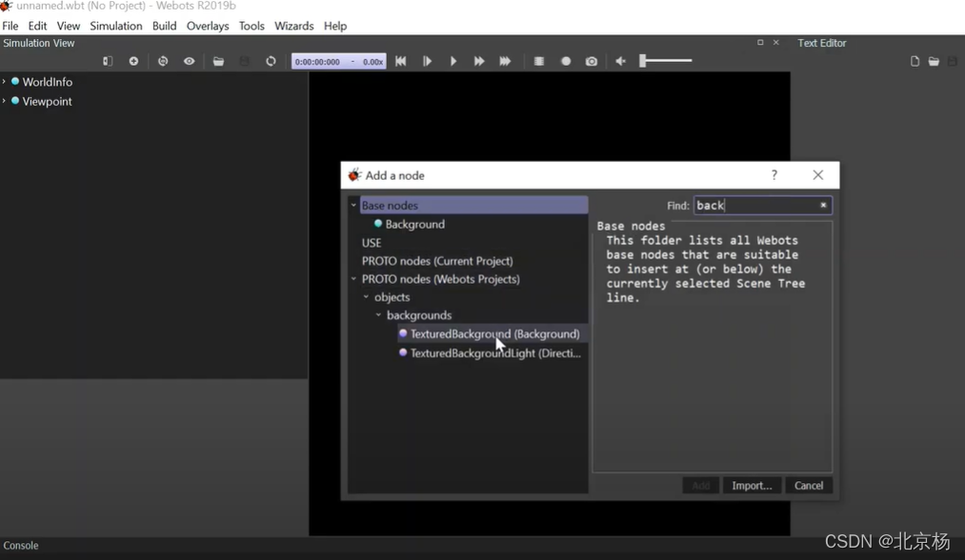Click the Text Editor panel title
965x560 pixels.
[x=821, y=43]
